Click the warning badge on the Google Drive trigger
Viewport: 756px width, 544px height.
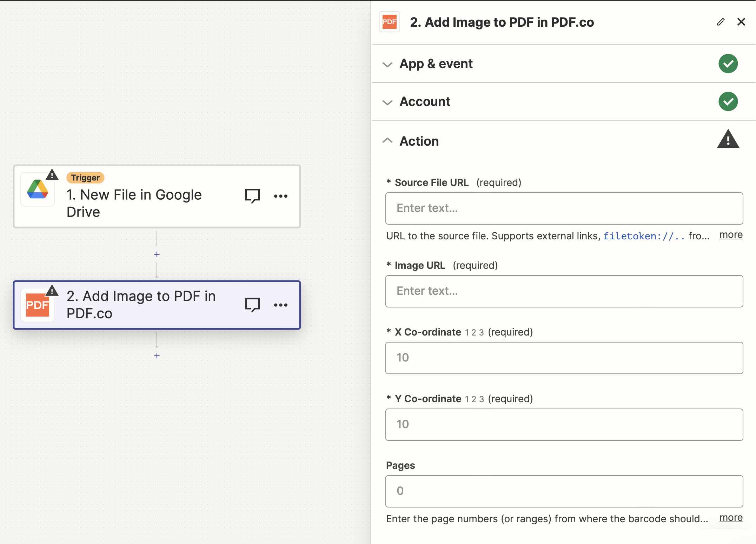pyautogui.click(x=52, y=175)
